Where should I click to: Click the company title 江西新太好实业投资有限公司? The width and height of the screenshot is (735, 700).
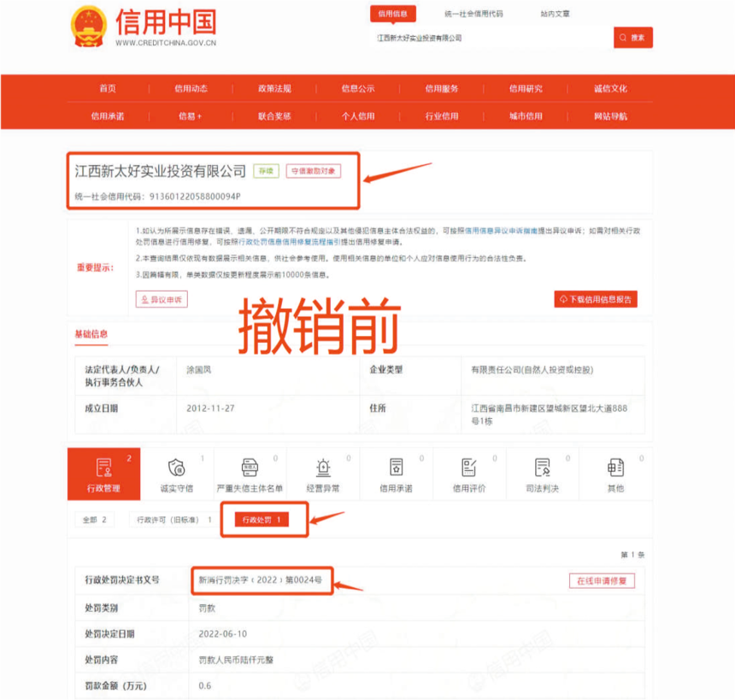pyautogui.click(x=161, y=171)
